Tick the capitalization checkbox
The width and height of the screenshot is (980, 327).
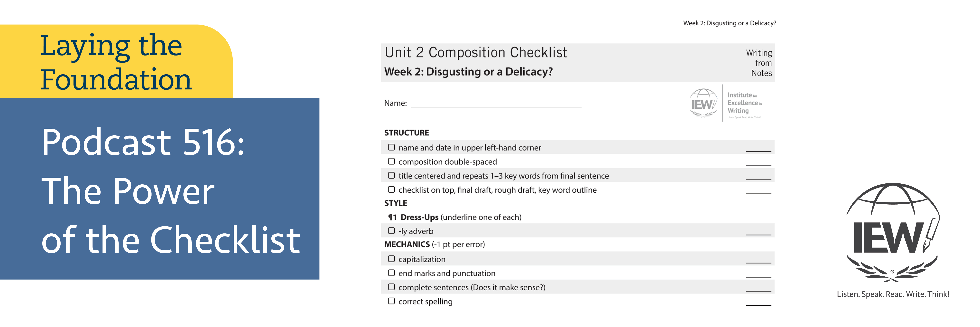tap(391, 259)
